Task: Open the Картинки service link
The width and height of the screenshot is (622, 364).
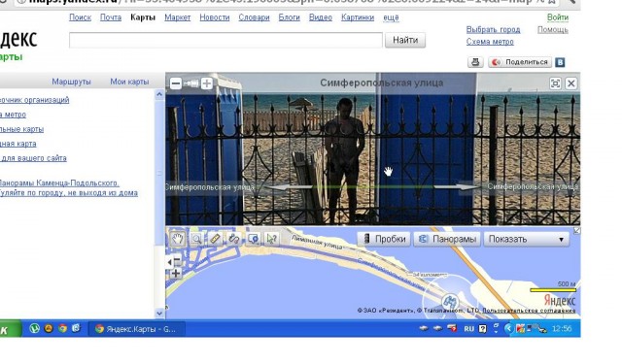Action: coord(358,17)
